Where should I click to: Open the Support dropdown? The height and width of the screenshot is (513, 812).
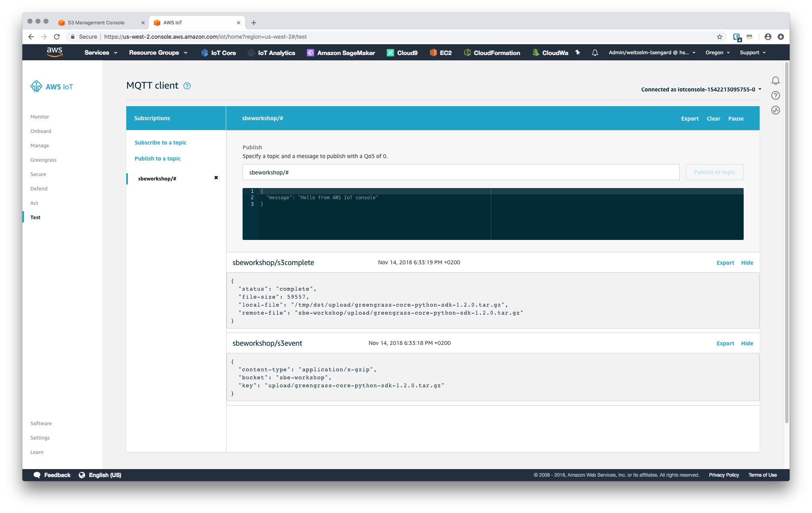point(752,53)
